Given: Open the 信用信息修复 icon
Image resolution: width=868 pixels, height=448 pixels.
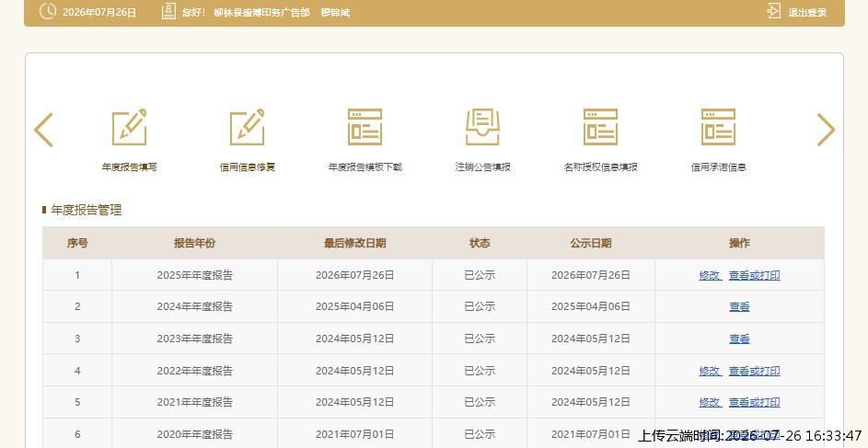Looking at the screenshot, I should 248,127.
